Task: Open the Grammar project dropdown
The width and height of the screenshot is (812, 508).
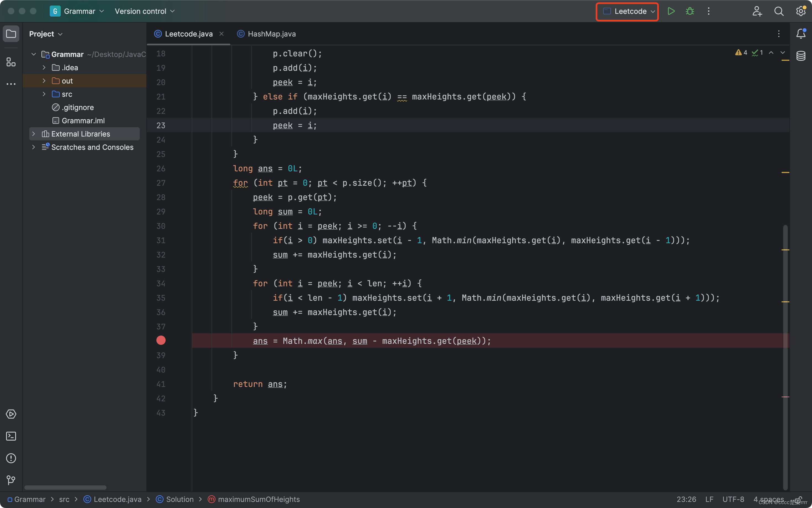Action: [x=84, y=11]
